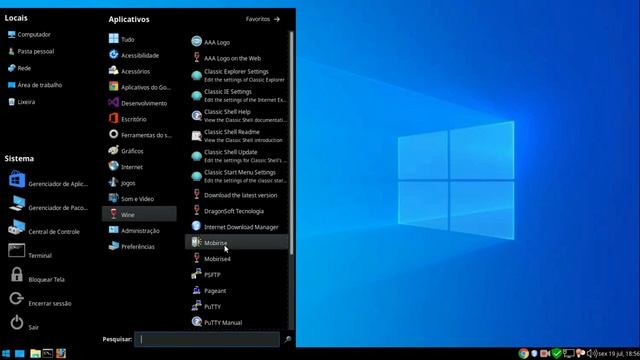Open Área de trabalho location
Image resolution: width=640 pixels, height=360 pixels.
(x=35, y=85)
